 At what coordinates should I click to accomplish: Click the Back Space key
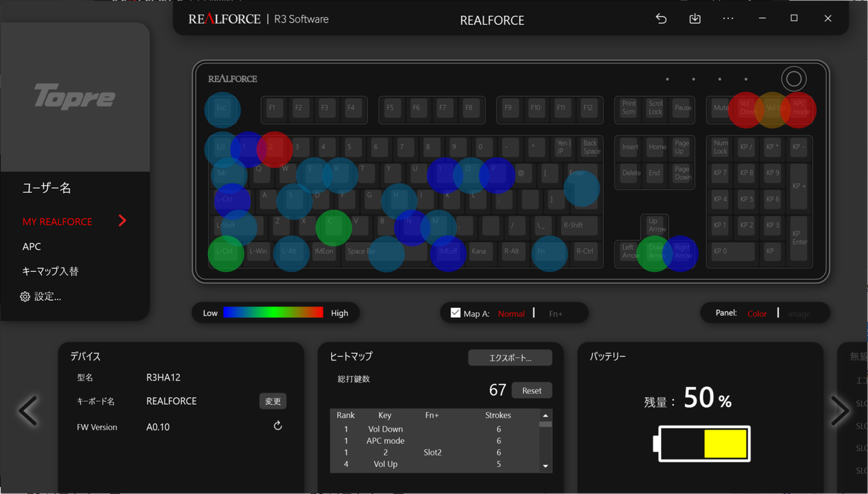point(590,148)
